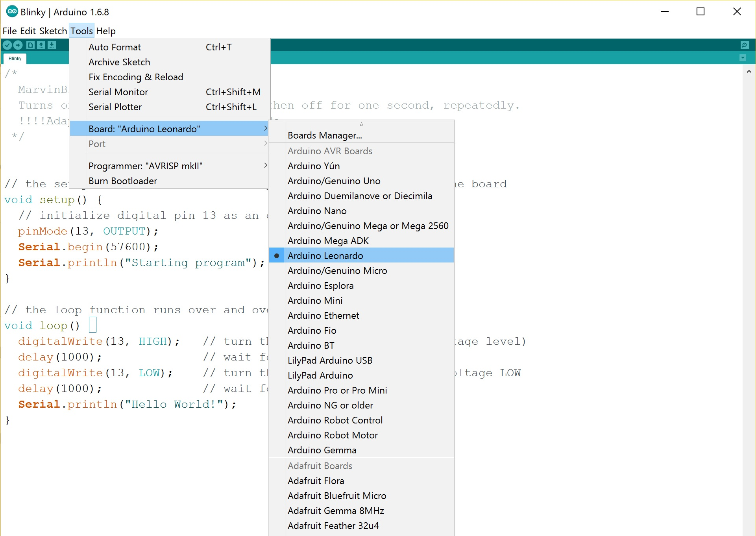The image size is (756, 536).
Task: Choose Fix Encoding & Reload
Action: point(170,77)
